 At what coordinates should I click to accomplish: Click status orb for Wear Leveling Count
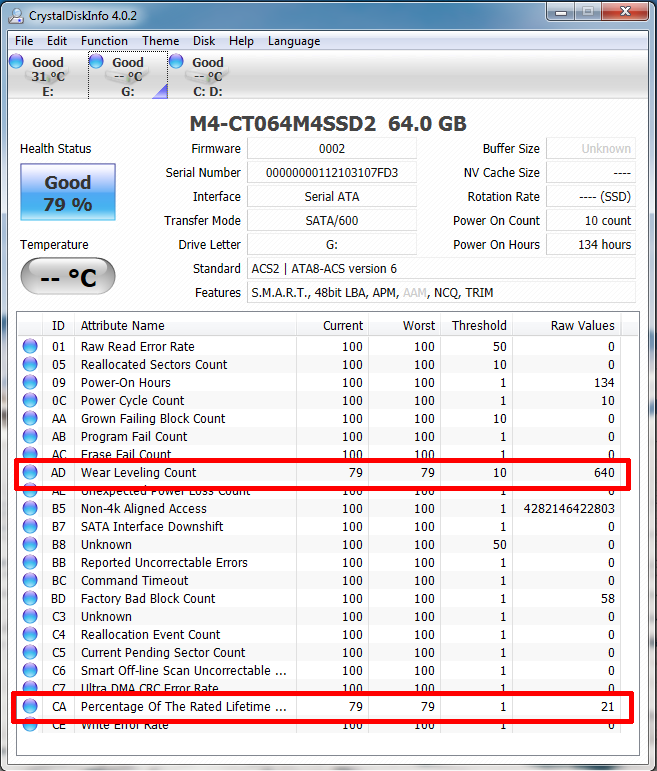30,472
